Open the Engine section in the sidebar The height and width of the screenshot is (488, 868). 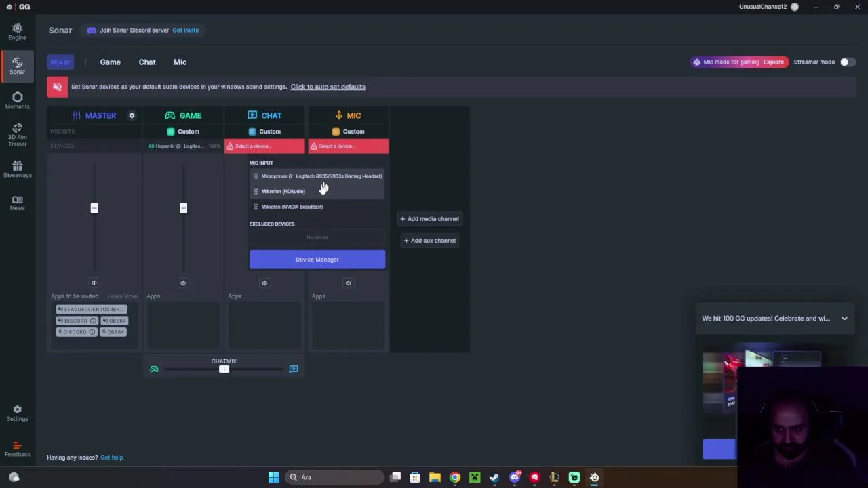(x=17, y=31)
